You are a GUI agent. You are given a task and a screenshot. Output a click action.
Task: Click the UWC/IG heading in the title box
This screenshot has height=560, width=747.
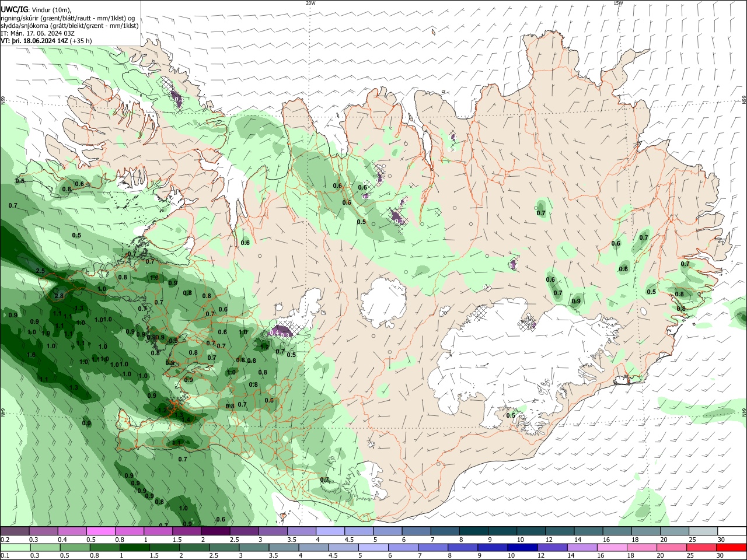[x=14, y=9]
